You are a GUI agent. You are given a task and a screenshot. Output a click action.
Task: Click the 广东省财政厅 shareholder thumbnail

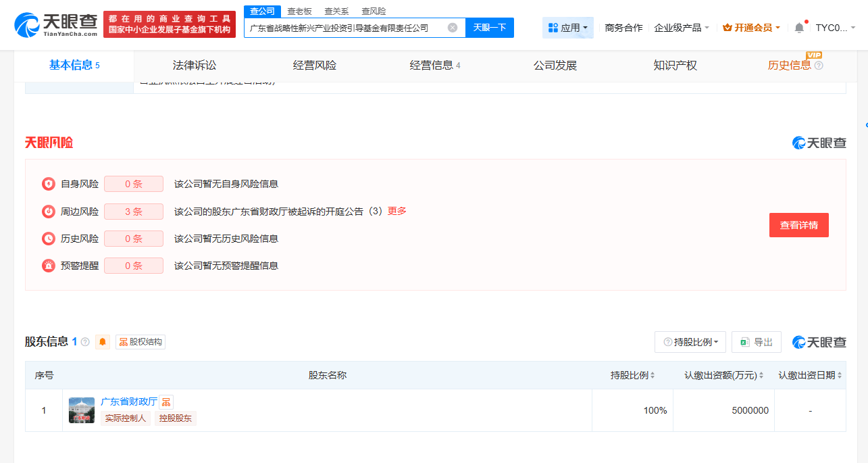(82, 410)
